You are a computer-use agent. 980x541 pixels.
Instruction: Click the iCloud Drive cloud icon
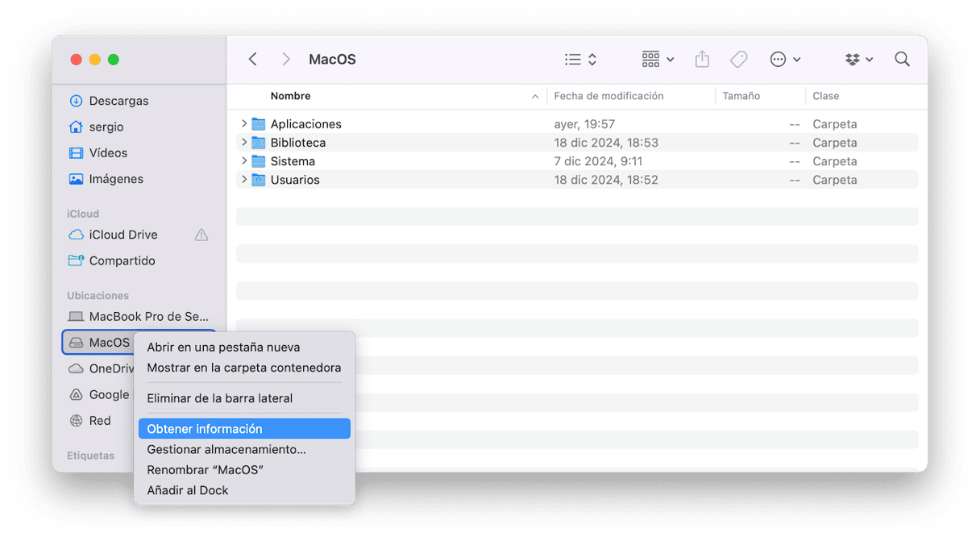pos(76,235)
